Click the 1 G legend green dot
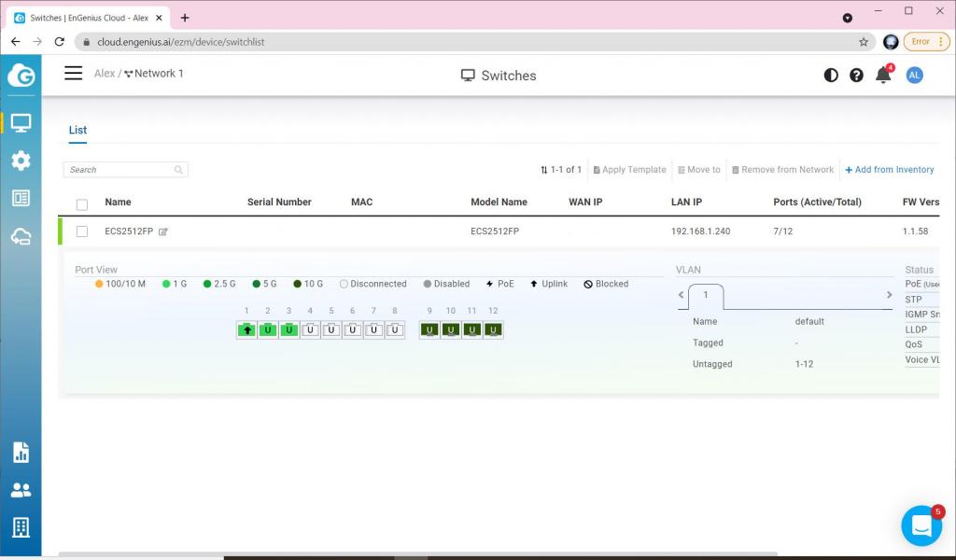The image size is (956, 560). point(166,284)
